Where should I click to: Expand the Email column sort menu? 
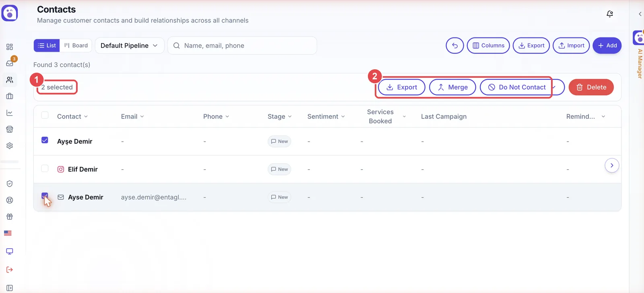pos(142,116)
